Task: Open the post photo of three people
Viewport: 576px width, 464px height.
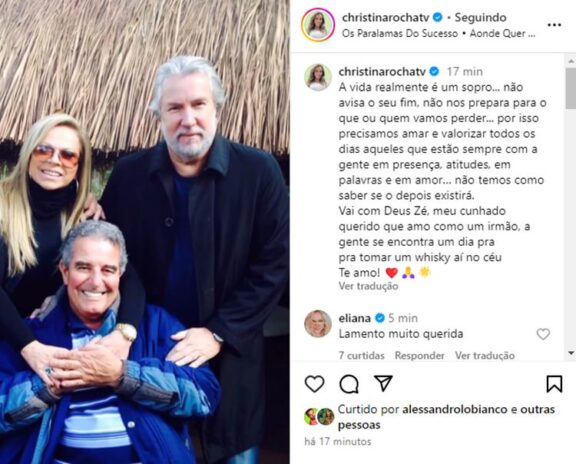Action: [145, 232]
